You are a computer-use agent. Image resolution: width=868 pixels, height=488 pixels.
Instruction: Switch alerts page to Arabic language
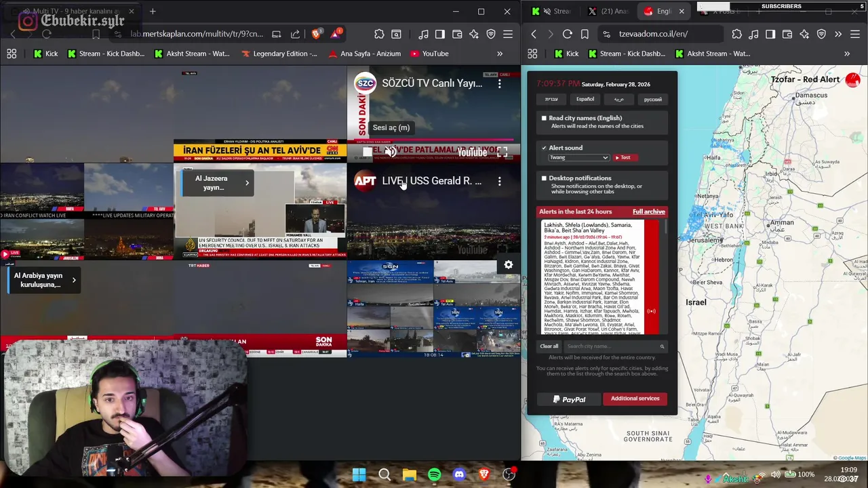(619, 100)
